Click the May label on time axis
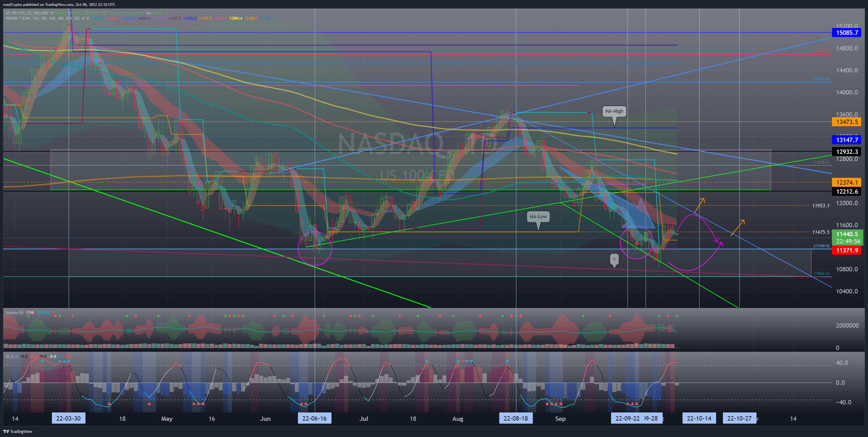This screenshot has height=437, width=868. pos(167,419)
